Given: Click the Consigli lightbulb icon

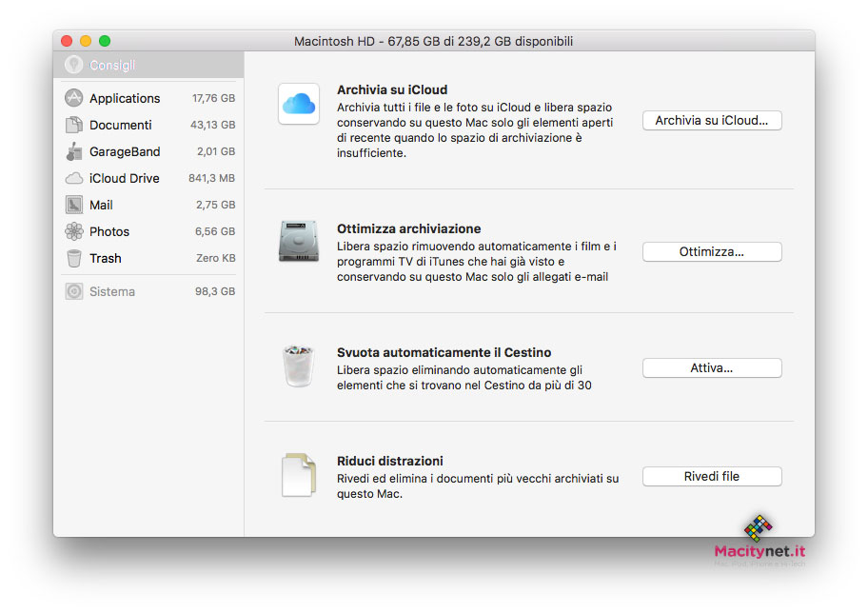Looking at the screenshot, I should click(x=73, y=65).
